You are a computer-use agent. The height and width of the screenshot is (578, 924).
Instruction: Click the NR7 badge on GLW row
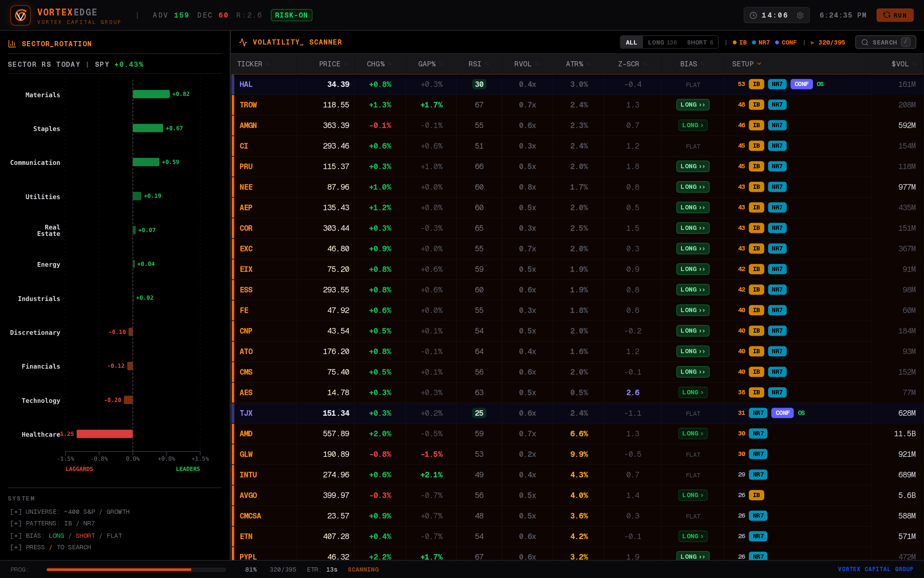point(758,454)
